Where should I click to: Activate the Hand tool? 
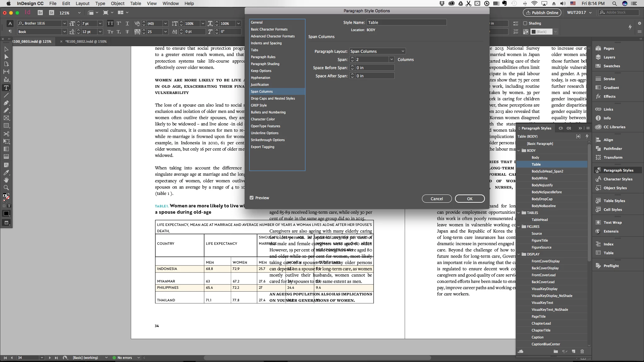[6, 180]
